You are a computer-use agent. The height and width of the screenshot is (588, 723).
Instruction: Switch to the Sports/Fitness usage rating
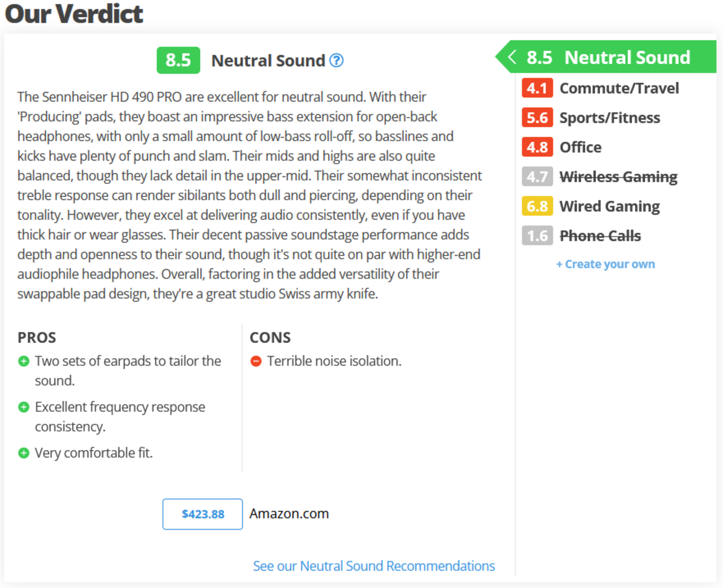pyautogui.click(x=609, y=118)
